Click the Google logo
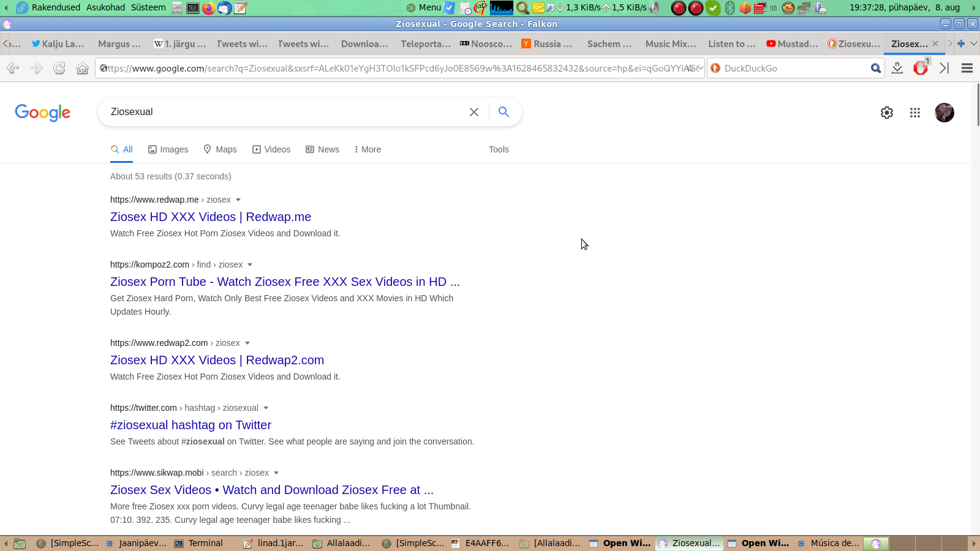The height and width of the screenshot is (551, 980). point(43,113)
